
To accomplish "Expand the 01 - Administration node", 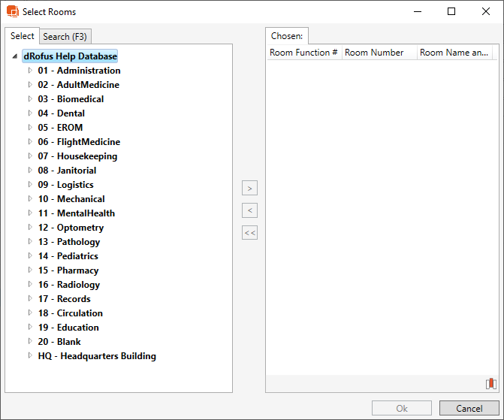I will (30, 71).
